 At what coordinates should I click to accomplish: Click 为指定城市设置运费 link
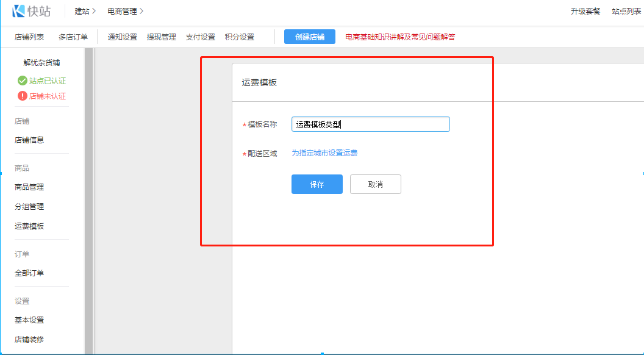tap(324, 153)
